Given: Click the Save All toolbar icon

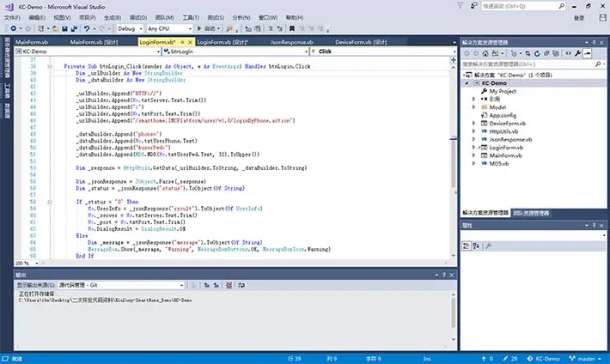Looking at the screenshot, I should [74, 28].
